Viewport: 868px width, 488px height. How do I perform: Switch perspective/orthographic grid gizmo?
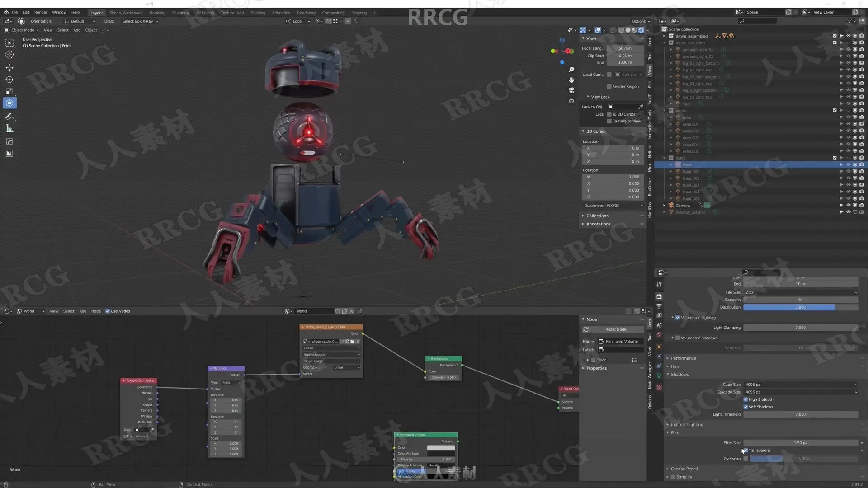(x=571, y=101)
